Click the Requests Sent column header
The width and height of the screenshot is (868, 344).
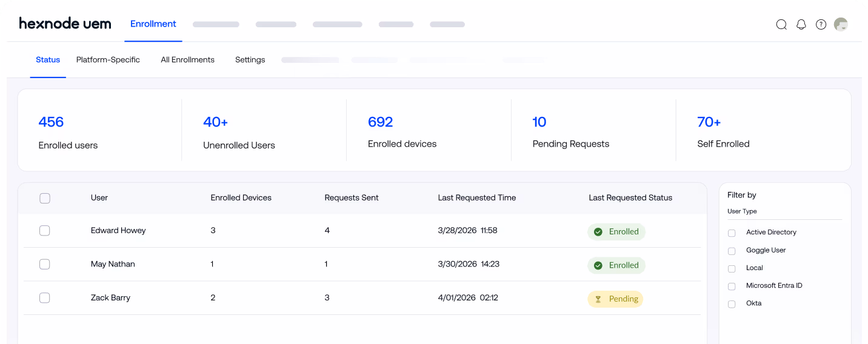352,197
